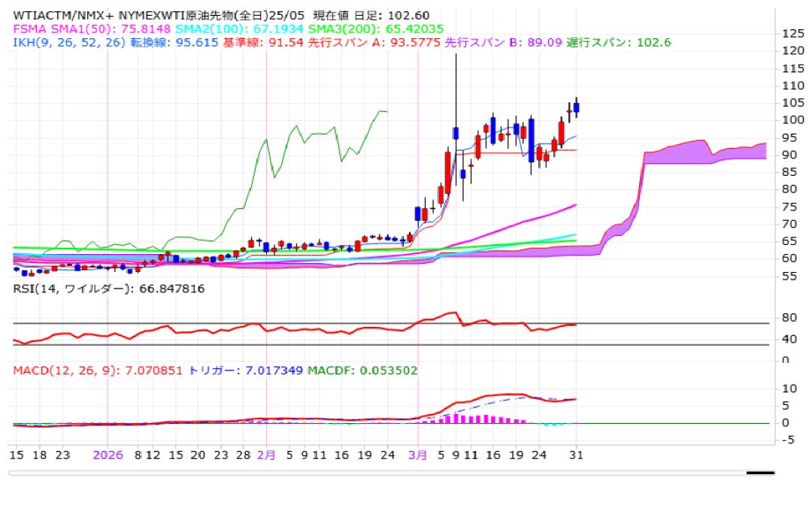This screenshot has height=529, width=812.
Task: Click the black scrollbar thumb below chart
Action: pyautogui.click(x=760, y=473)
